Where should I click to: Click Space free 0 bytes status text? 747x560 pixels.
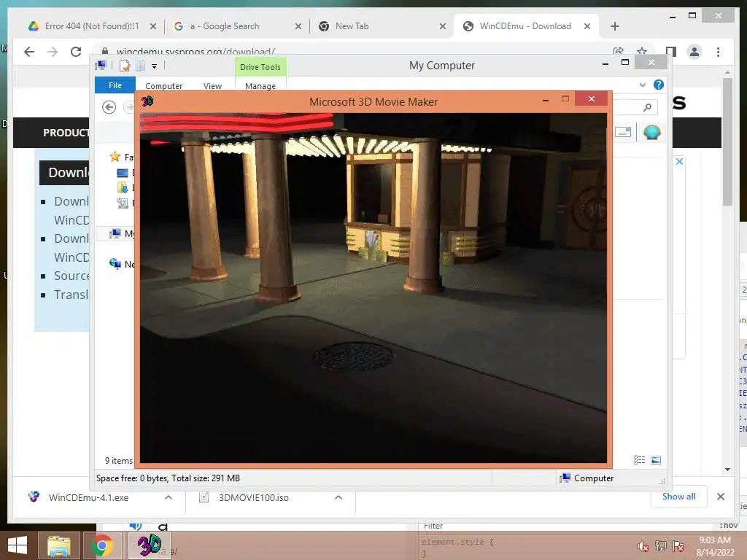[x=169, y=478]
